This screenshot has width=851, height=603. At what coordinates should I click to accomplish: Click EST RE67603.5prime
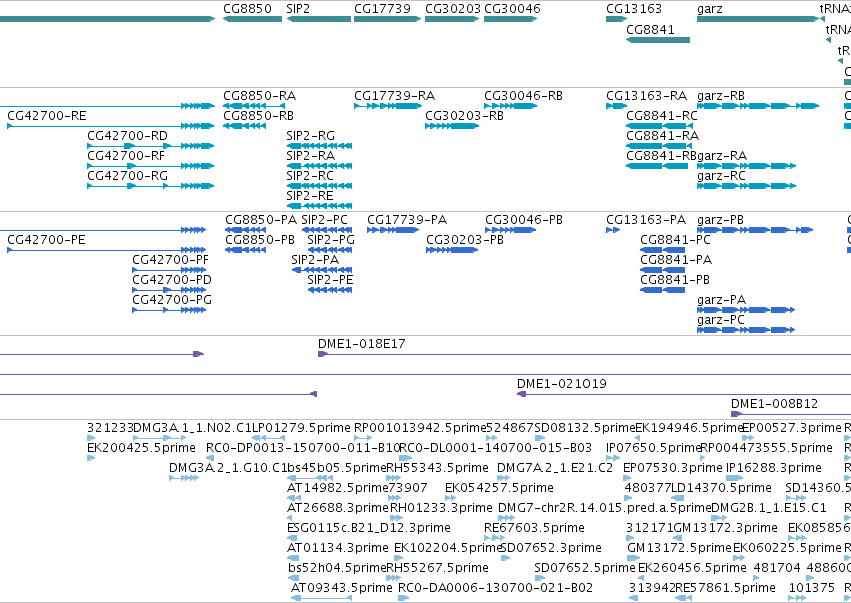pyautogui.click(x=494, y=538)
